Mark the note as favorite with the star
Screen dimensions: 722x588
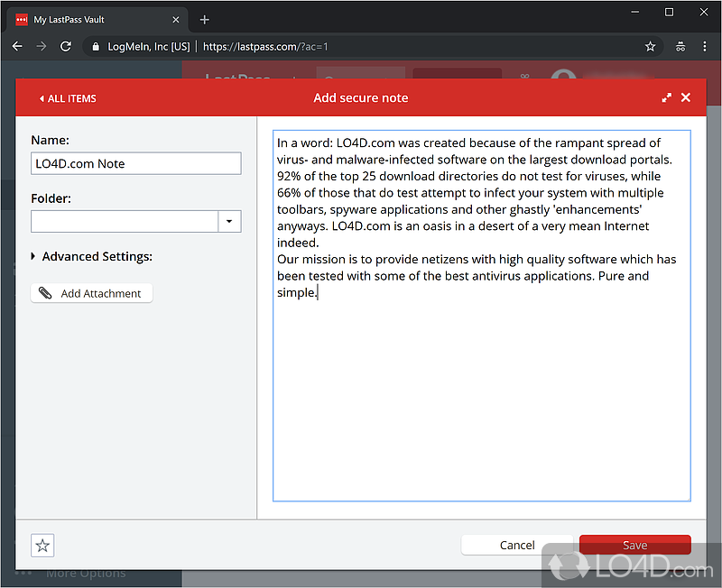pos(42,545)
